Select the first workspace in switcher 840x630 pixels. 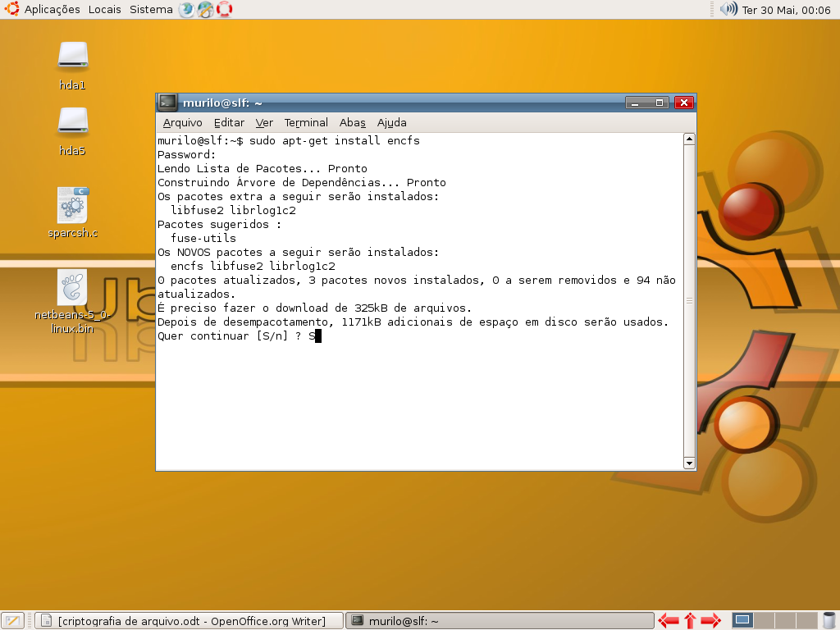[742, 621]
